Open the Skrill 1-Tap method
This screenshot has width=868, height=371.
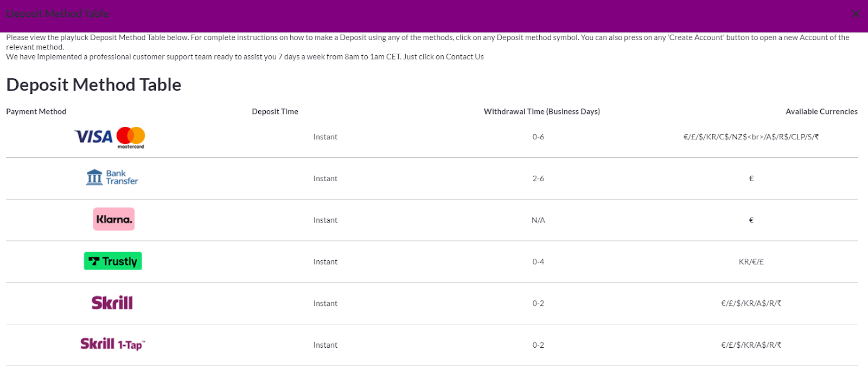click(113, 344)
